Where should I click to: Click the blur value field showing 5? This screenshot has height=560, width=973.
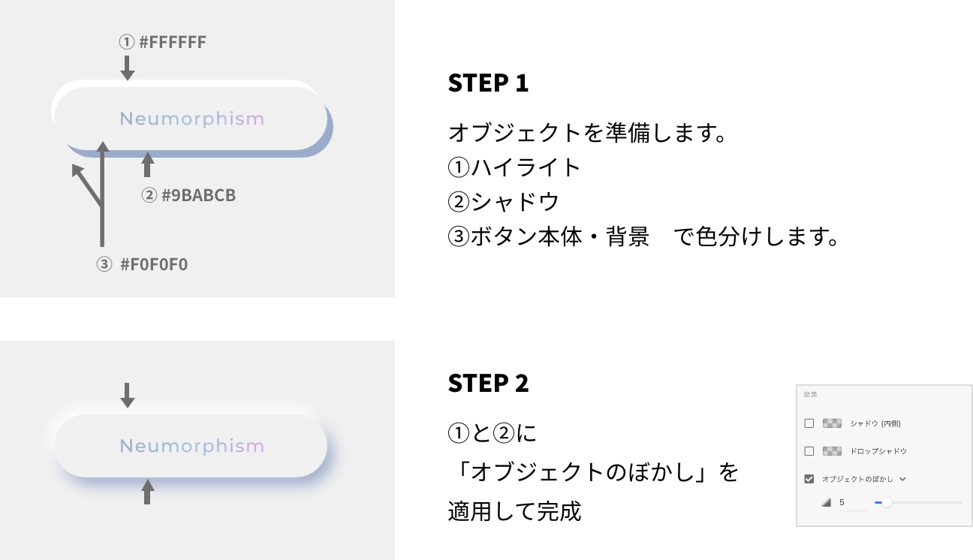coord(842,501)
